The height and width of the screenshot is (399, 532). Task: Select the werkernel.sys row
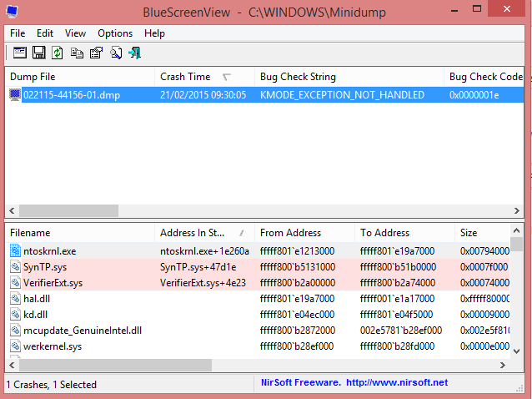(x=258, y=346)
